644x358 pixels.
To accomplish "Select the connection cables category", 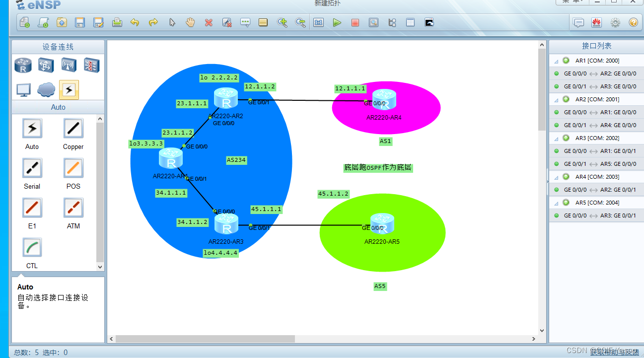I will [69, 90].
